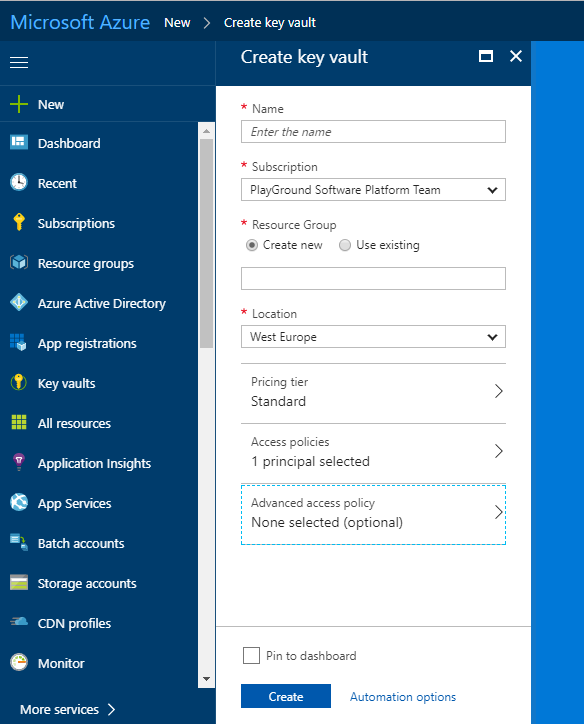Click the App Services globe icon

tap(19, 502)
